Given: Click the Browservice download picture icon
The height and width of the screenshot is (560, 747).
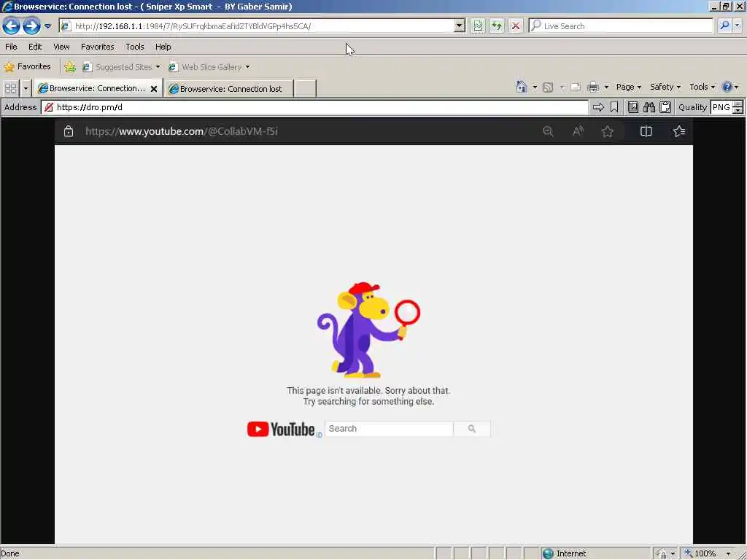Looking at the screenshot, I should [632, 107].
